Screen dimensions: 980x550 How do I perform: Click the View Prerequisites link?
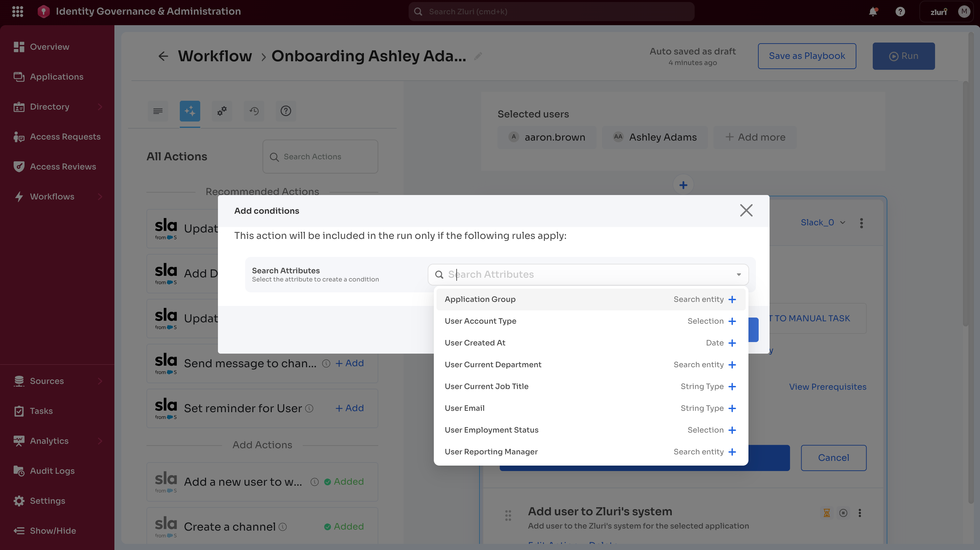click(827, 387)
